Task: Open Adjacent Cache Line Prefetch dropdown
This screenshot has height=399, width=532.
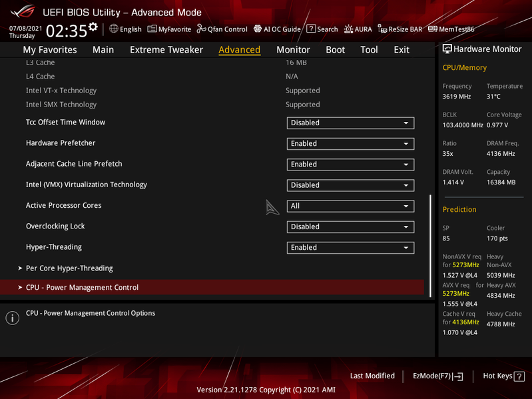Action: (x=350, y=165)
